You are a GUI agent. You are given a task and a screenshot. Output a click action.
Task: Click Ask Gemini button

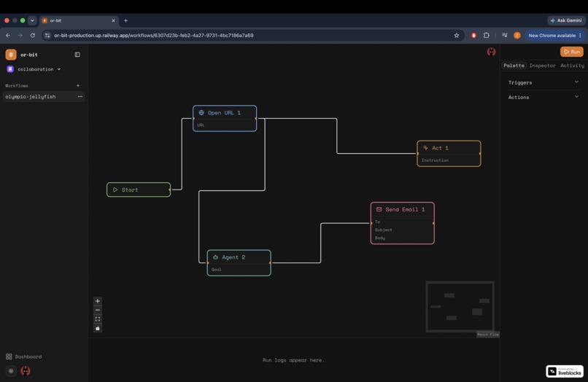coord(566,20)
